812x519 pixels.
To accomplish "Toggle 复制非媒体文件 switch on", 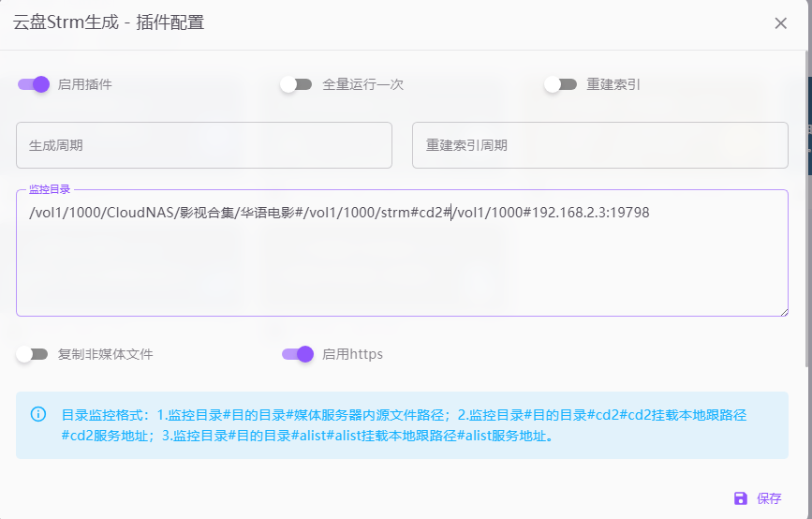I will [32, 354].
